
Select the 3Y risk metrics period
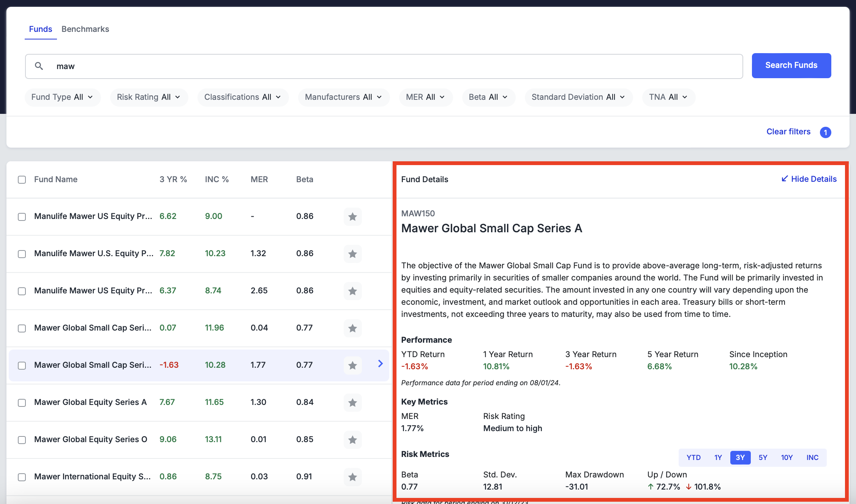[x=740, y=458]
